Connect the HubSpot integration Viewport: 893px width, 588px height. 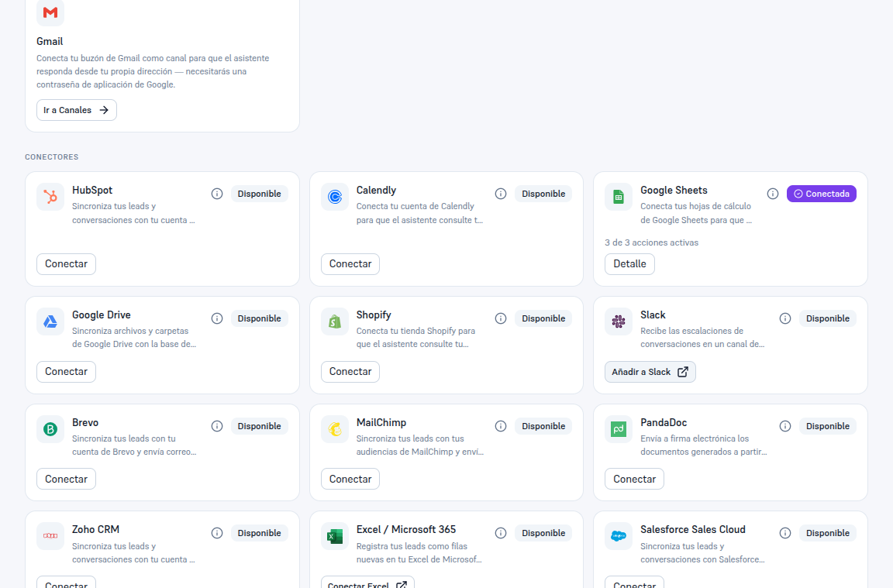click(x=66, y=264)
